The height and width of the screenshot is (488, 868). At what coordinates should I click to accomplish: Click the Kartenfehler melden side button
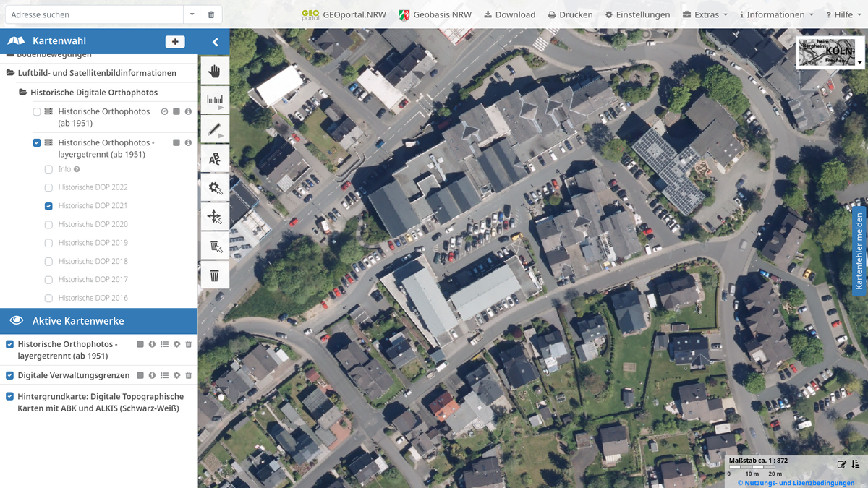coord(859,251)
